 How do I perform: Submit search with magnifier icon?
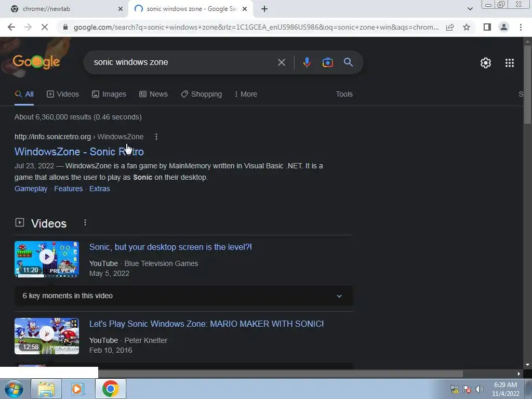click(x=348, y=62)
